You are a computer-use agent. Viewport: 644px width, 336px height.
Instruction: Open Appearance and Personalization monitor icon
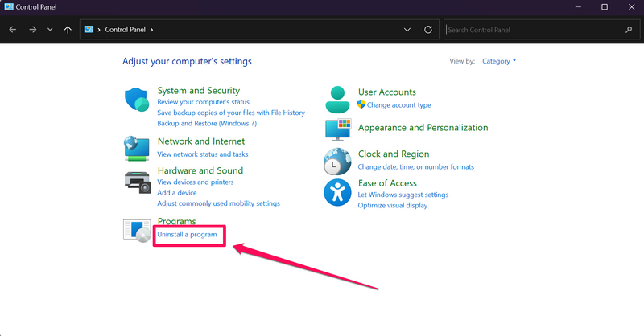337,129
